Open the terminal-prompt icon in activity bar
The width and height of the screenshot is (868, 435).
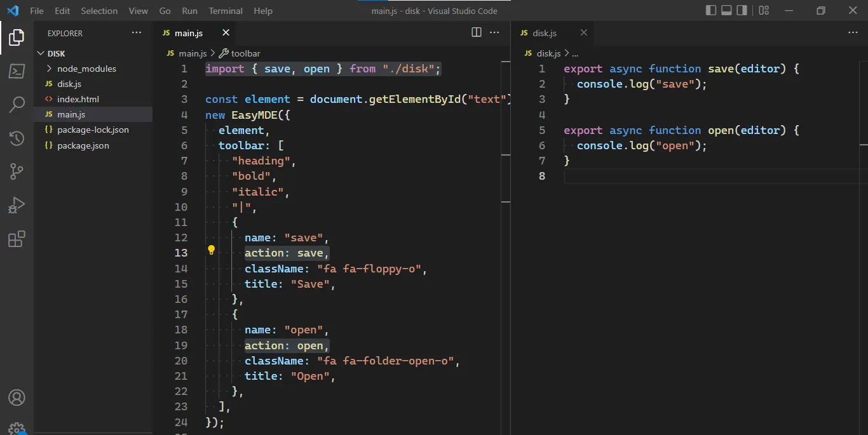point(17,70)
